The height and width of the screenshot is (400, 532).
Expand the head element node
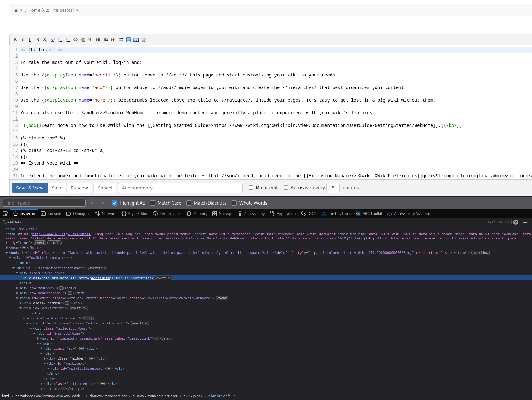(7, 248)
